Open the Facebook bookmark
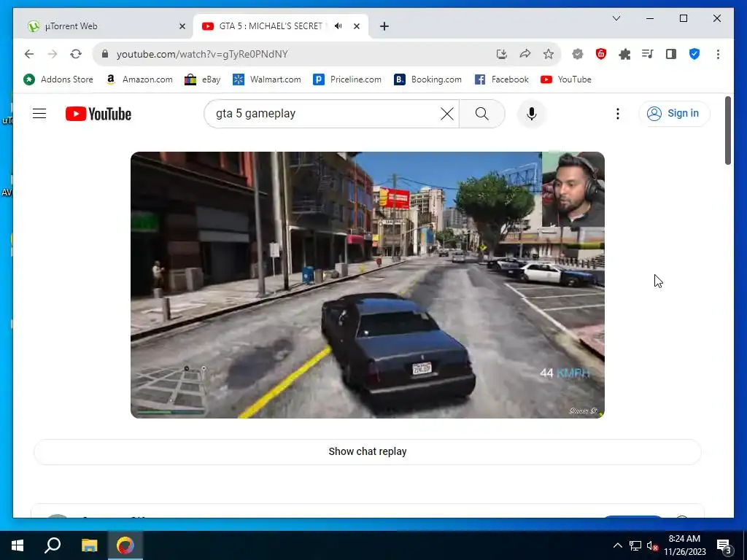Screen dimensions: 747x560 click(x=502, y=79)
